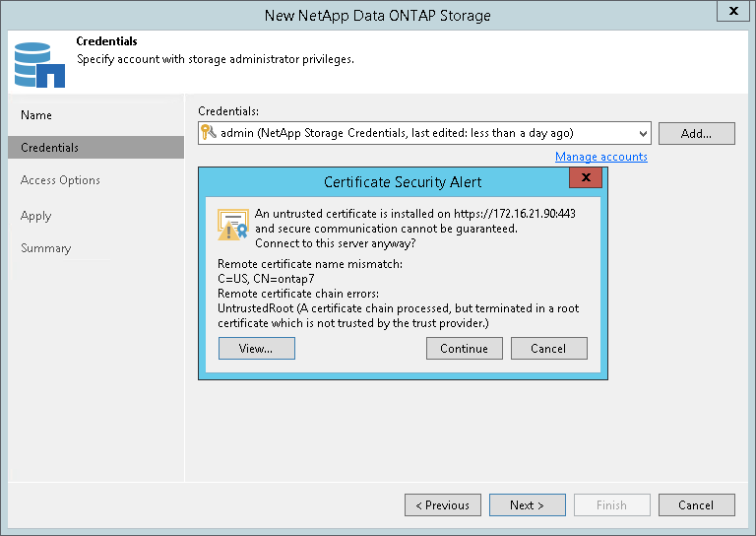The height and width of the screenshot is (536, 756).
Task: Click the key icon beside admin credentials
Action: tap(209, 132)
